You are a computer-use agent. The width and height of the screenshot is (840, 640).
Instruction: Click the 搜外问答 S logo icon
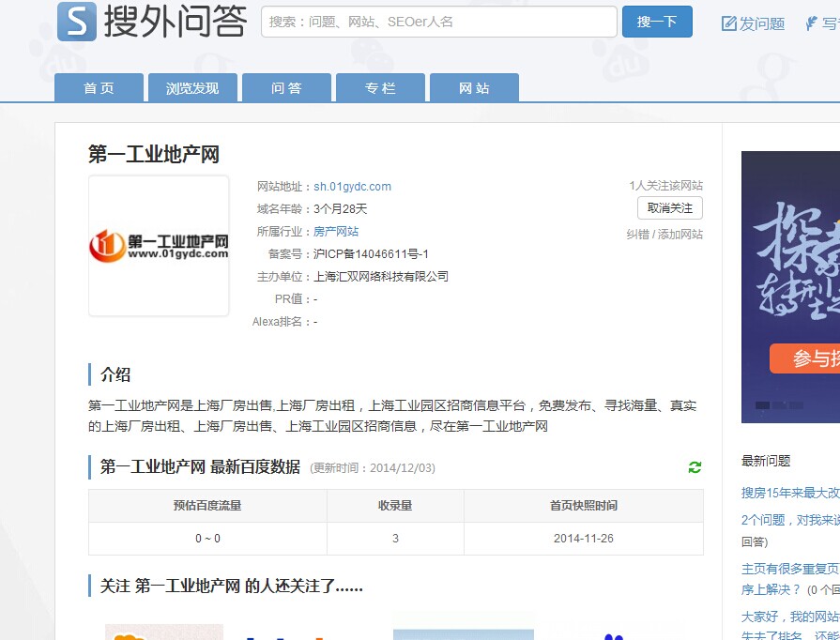(77, 22)
